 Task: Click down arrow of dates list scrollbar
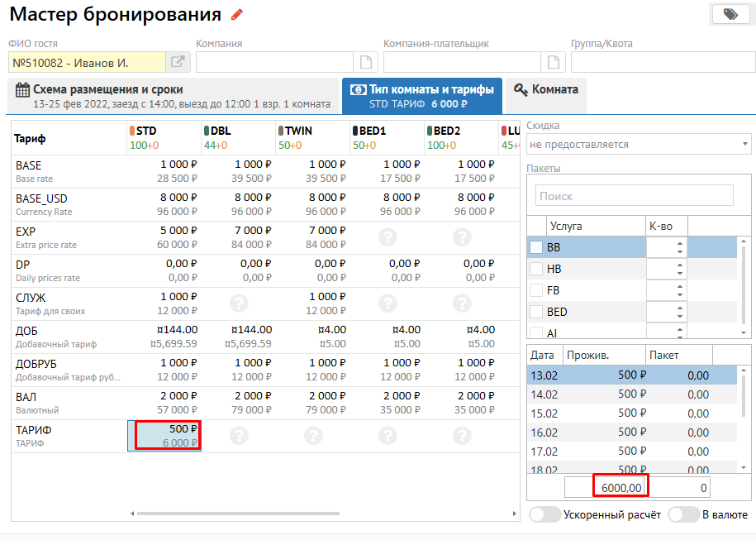point(744,467)
